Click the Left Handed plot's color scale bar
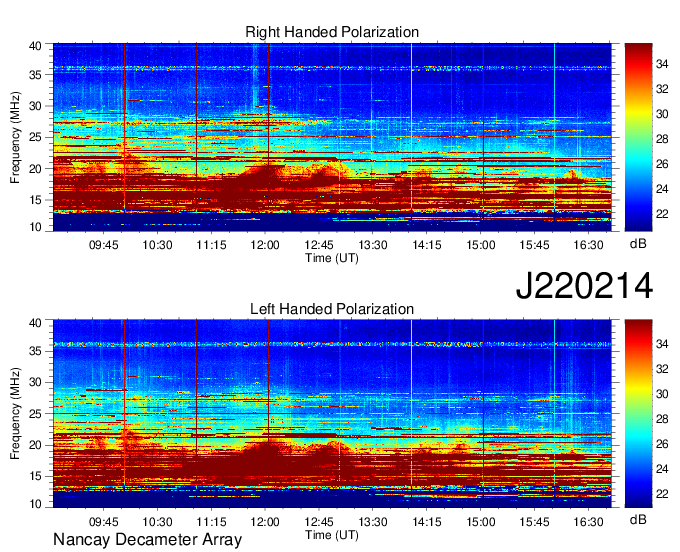The height and width of the screenshot is (552, 680). click(x=638, y=414)
